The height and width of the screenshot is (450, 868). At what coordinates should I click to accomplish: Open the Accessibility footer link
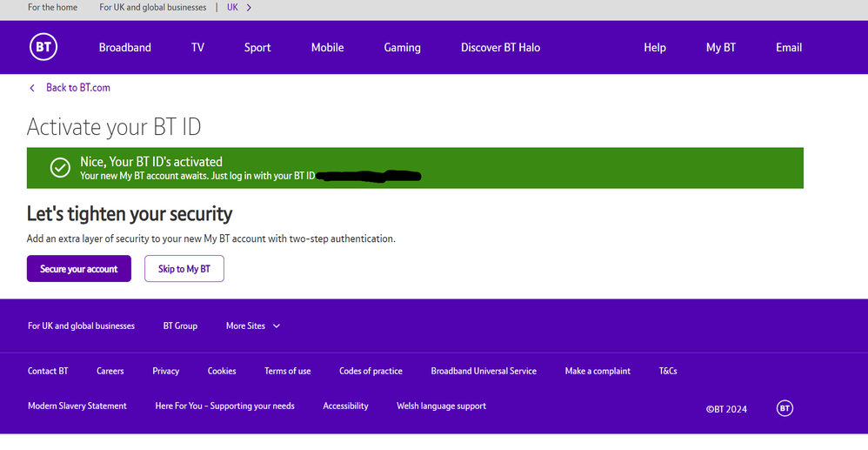346,406
